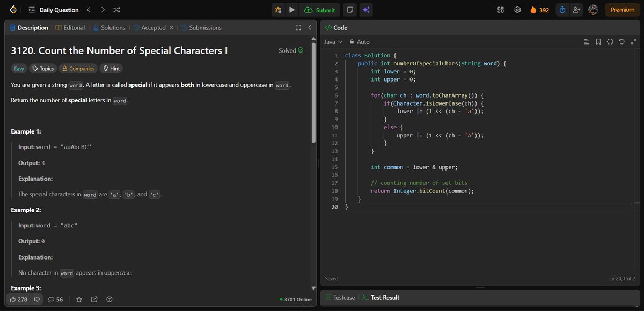Expand the code editor to fullscreen

click(633, 42)
